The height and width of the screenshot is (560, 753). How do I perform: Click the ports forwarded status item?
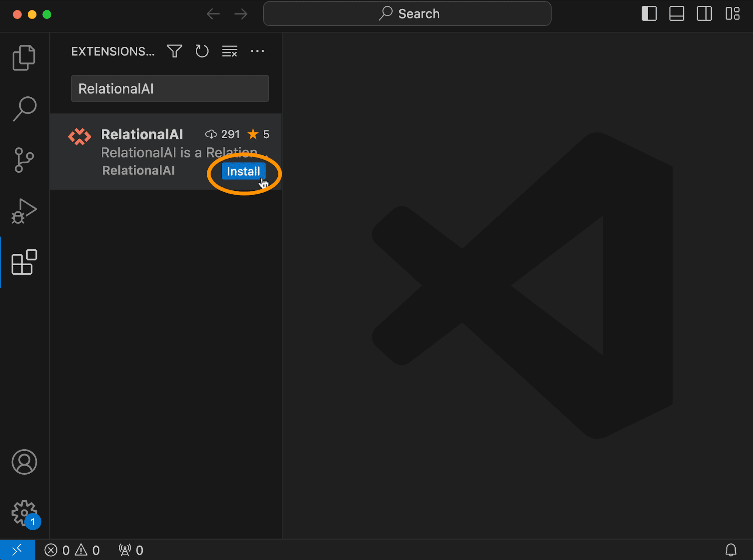[x=131, y=550]
